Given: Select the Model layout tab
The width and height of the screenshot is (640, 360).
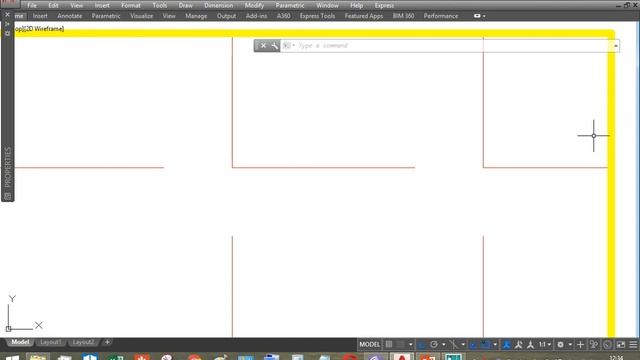Looking at the screenshot, I should (x=20, y=342).
